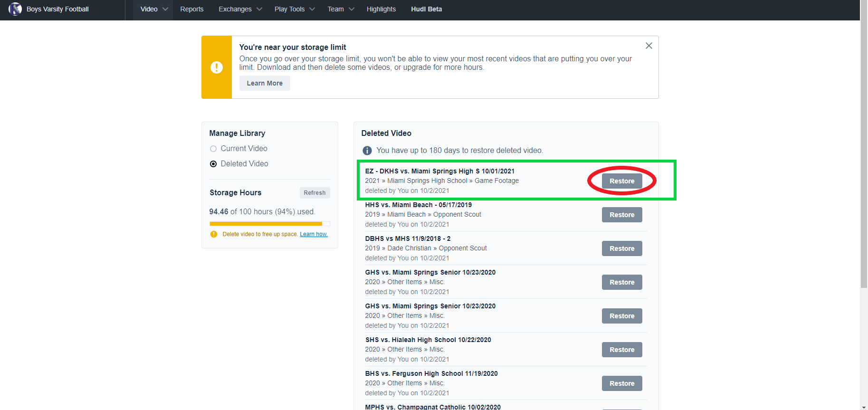Click the title 'MPHS vs. Champagnat Catholic 10/02/2020'
The height and width of the screenshot is (410, 868).
pyautogui.click(x=433, y=407)
